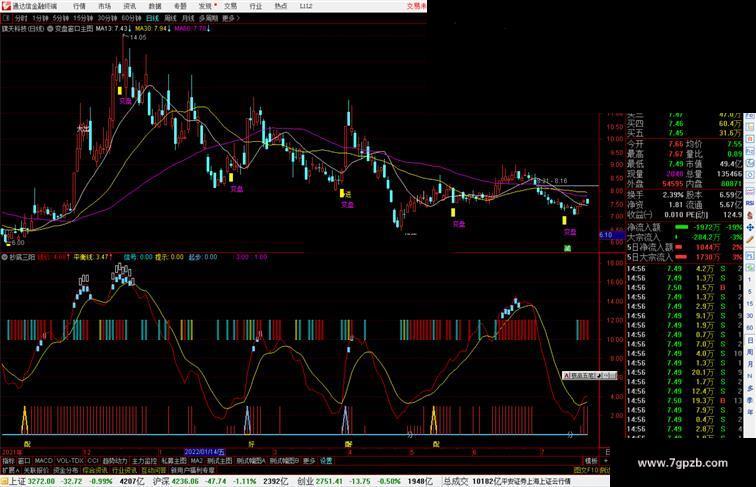Open the 关联报价 tab
The image size is (756, 487).
point(36,470)
